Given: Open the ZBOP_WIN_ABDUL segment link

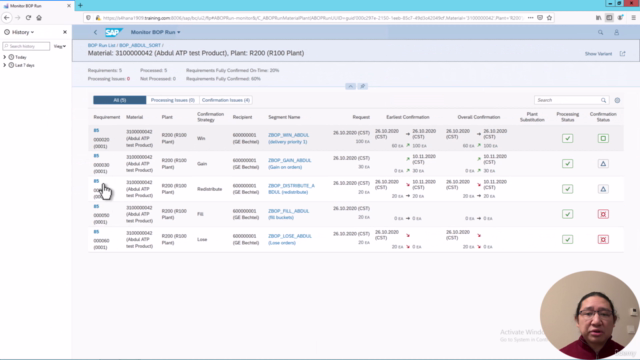Looking at the screenshot, I should 289,138.
